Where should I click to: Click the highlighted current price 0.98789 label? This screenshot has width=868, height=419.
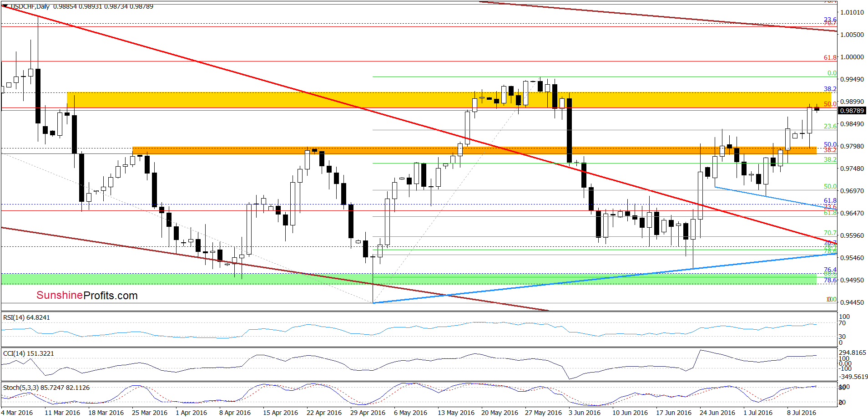click(x=852, y=111)
